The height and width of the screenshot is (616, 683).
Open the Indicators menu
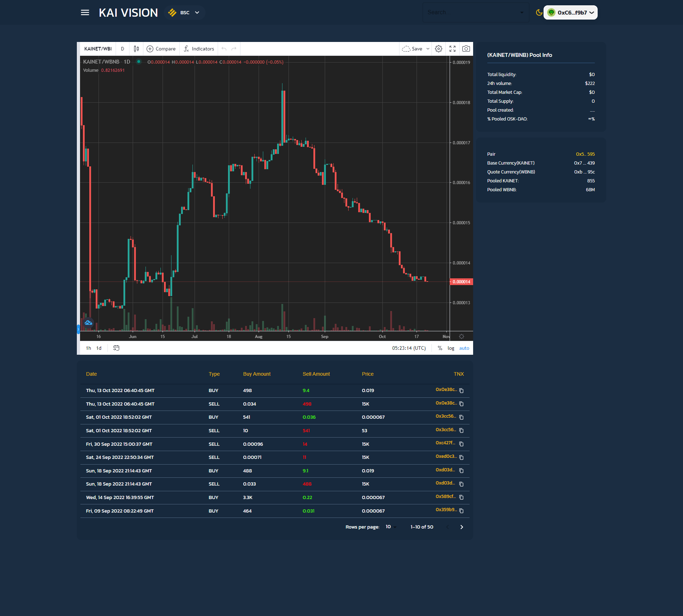coord(199,49)
